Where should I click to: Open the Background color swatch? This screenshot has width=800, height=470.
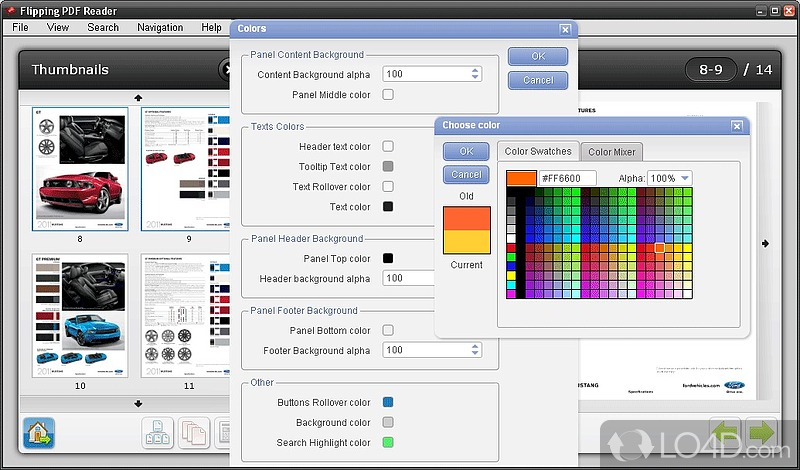click(x=388, y=422)
